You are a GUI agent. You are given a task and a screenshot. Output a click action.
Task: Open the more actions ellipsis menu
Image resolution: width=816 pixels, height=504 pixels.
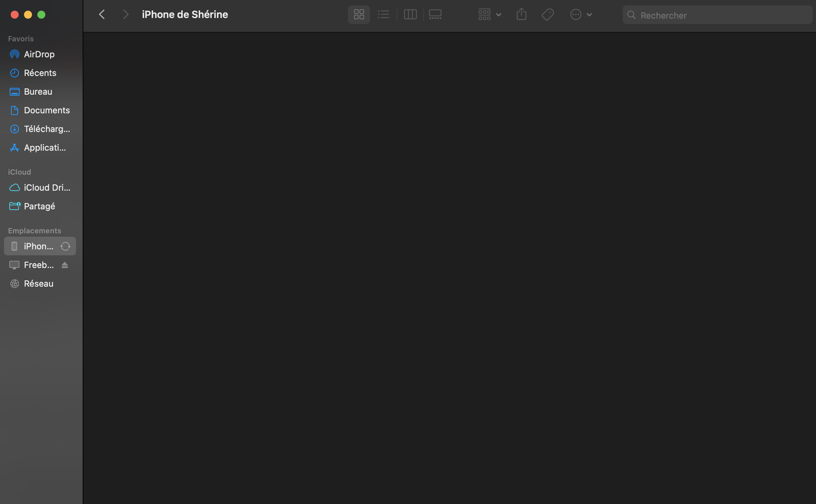[581, 15]
